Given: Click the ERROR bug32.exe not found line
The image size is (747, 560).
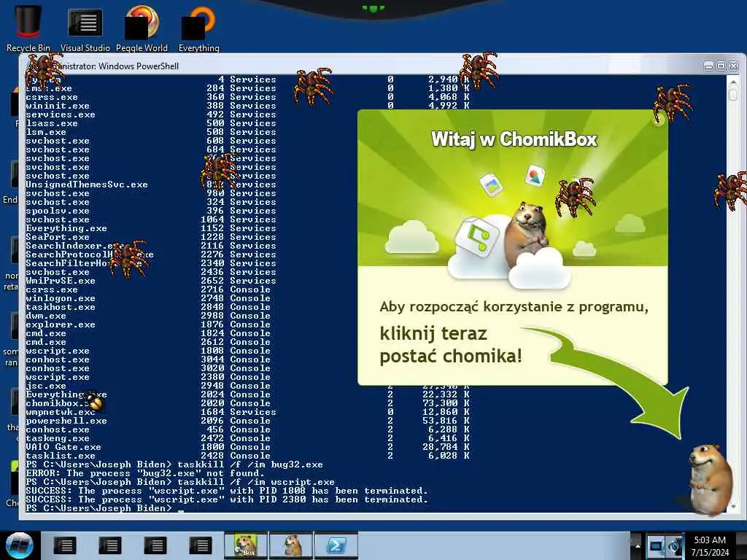Looking at the screenshot, I should coord(145,473).
